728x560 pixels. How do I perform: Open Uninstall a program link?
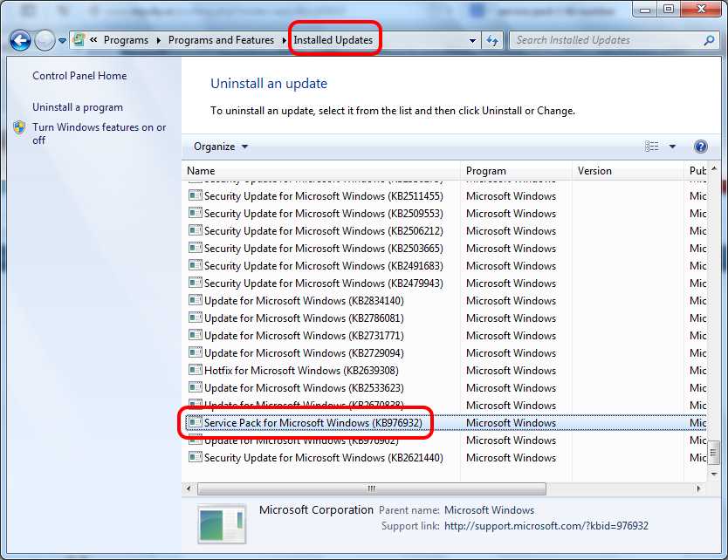click(78, 107)
